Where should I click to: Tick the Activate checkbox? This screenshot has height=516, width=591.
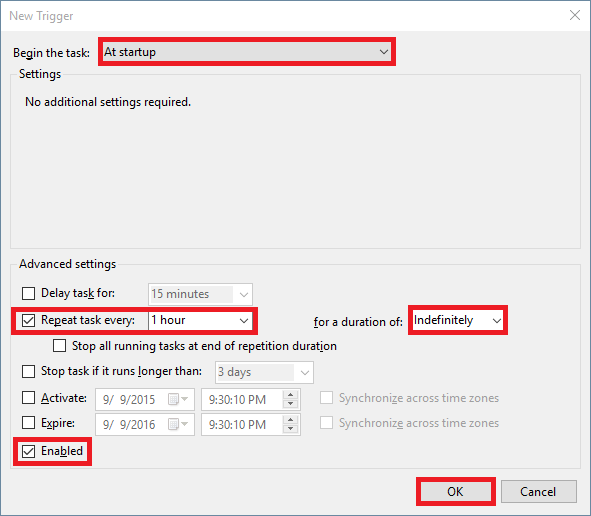click(29, 398)
